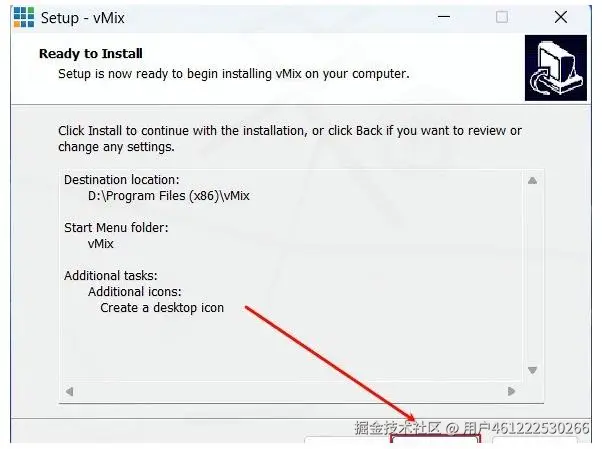Screen dimensions: 602x449
Task: Click the up arrow of the summary scrollbar
Action: [532, 180]
